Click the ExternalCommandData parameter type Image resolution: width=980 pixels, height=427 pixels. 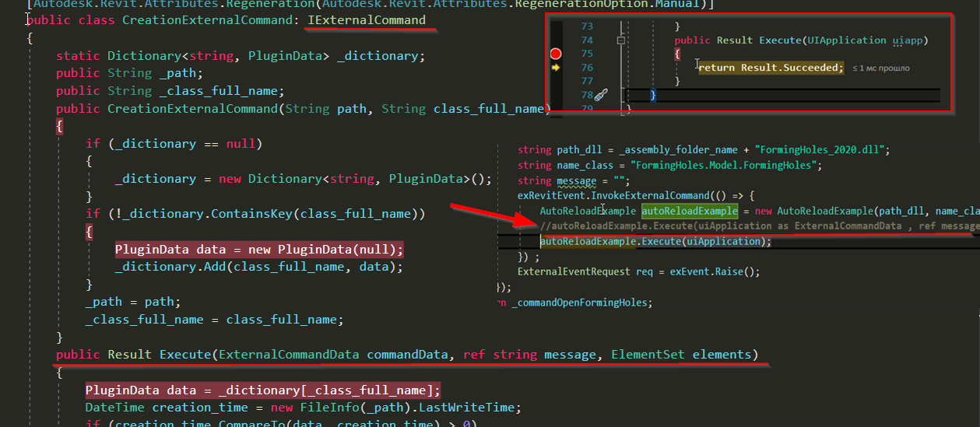tap(289, 355)
